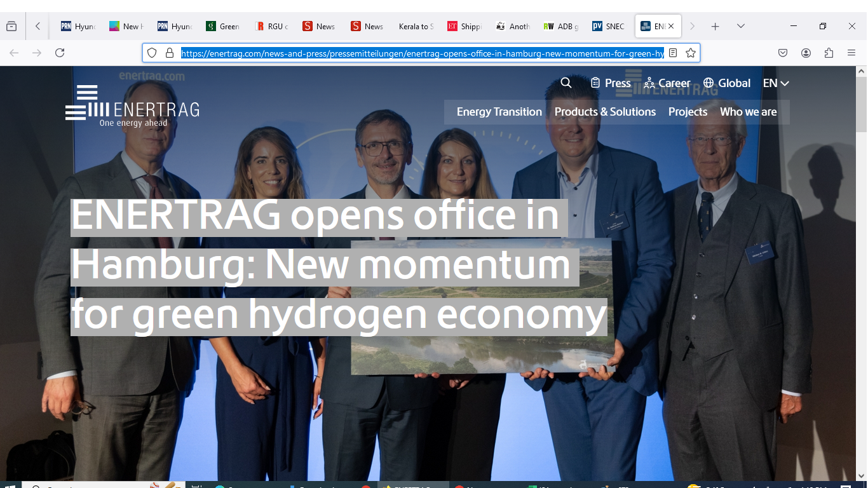
Task: Click the enertrag.com URL address field
Action: [x=423, y=53]
